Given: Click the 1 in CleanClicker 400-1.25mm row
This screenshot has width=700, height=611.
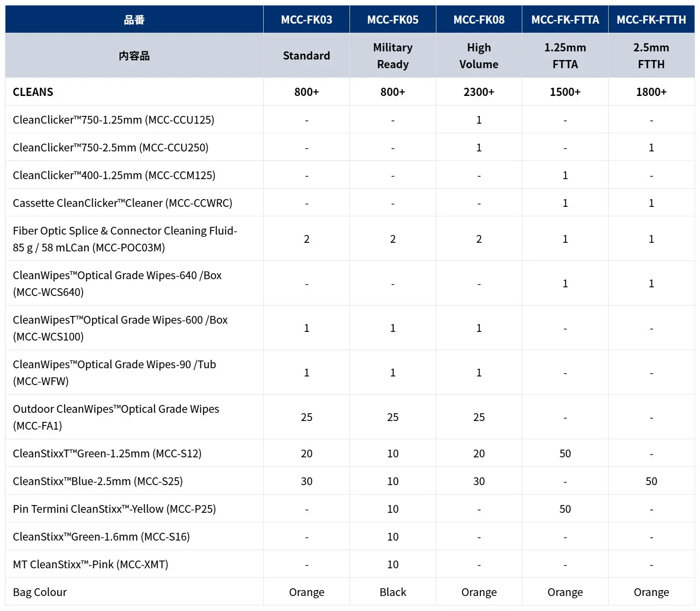Looking at the screenshot, I should 565,175.
